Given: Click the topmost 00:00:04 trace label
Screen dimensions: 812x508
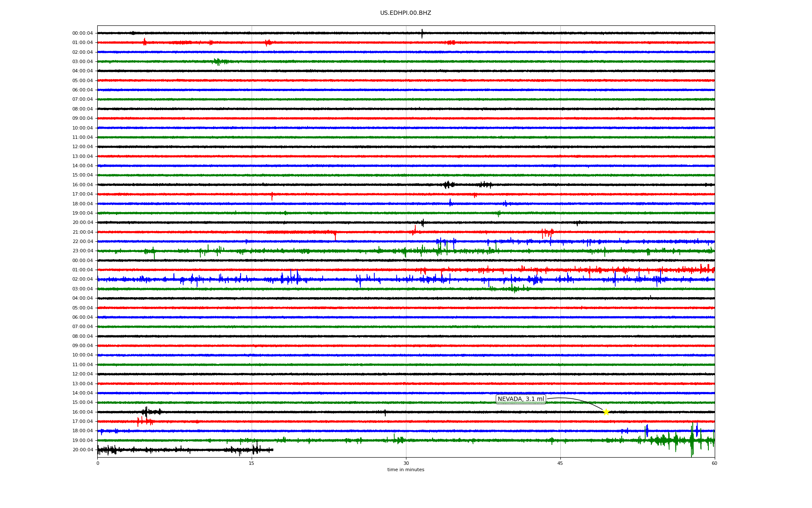Looking at the screenshot, I should 82,33.
